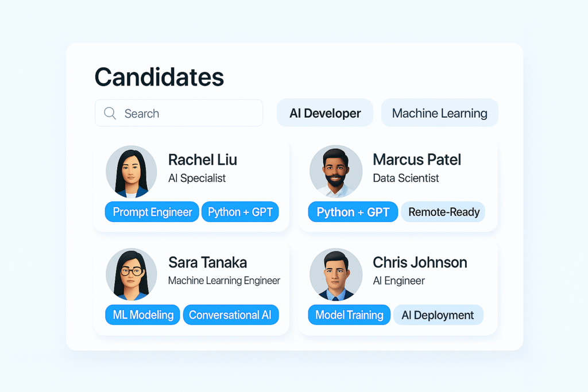588x392 pixels.
Task: Toggle the AI Deployment tag
Action: click(438, 315)
